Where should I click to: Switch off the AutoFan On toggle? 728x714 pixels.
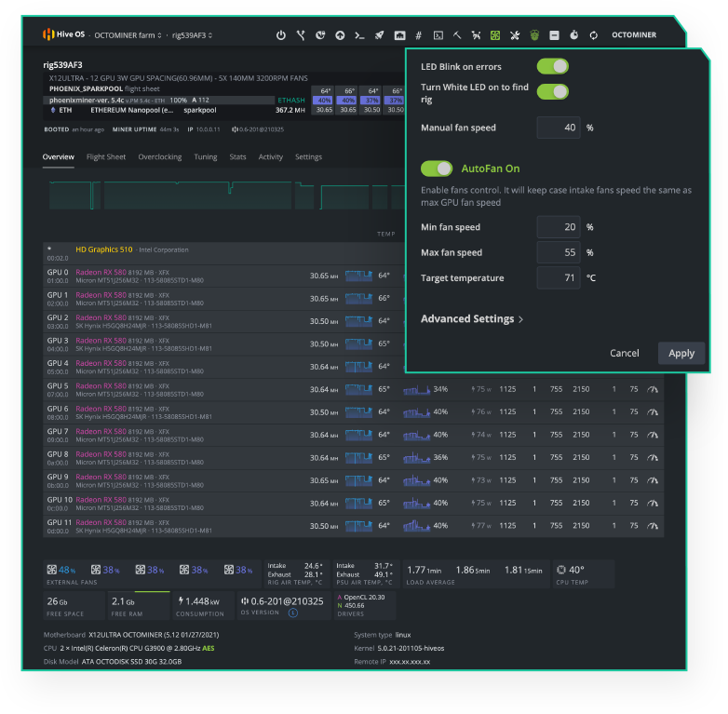click(437, 168)
